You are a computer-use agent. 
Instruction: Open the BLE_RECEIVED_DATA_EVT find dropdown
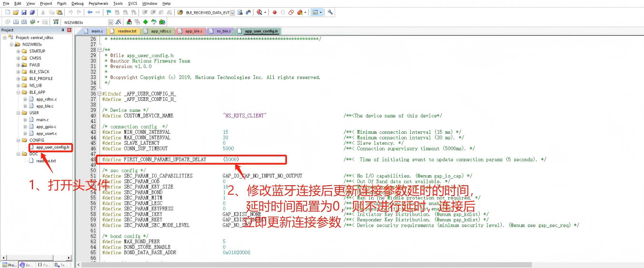[x=233, y=12]
